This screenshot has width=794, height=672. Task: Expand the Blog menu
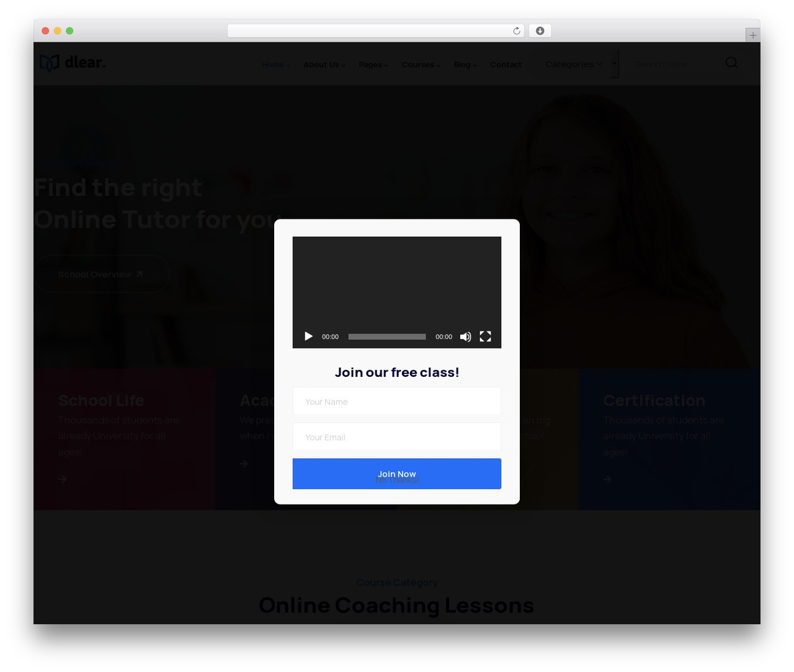point(465,64)
